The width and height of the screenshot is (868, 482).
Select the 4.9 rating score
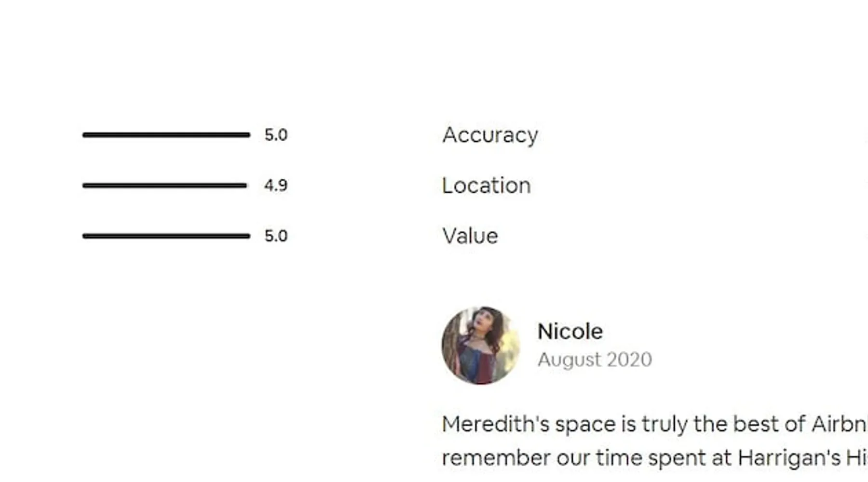pyautogui.click(x=276, y=185)
